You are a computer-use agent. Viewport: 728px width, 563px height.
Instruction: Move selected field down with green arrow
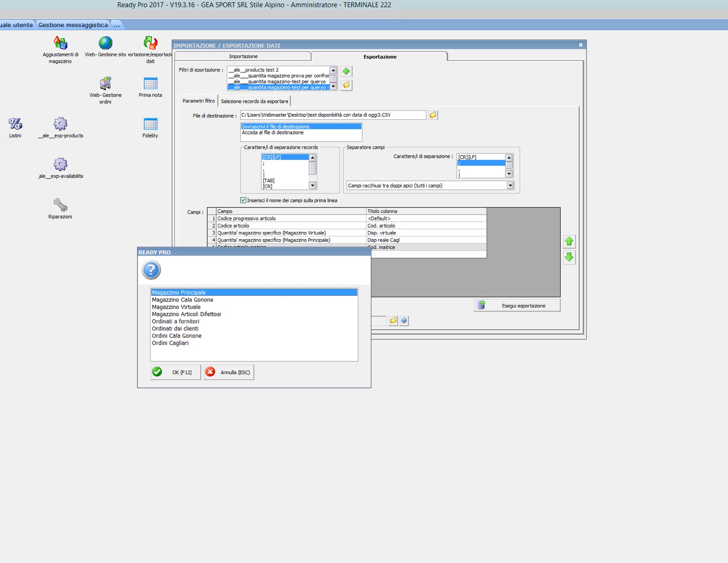click(x=569, y=257)
